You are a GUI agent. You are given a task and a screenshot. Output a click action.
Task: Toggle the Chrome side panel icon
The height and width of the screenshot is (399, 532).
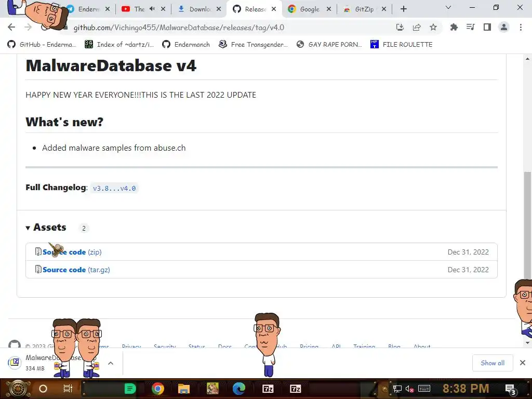pos(487,27)
